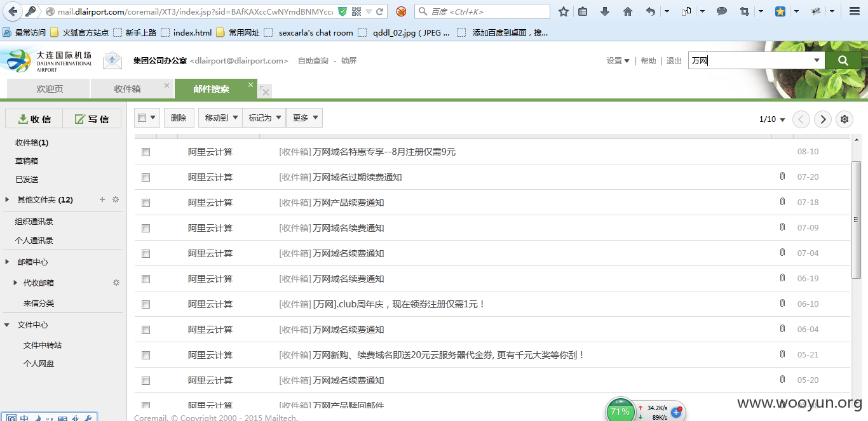Check the select-all mails checkbox

(142, 117)
